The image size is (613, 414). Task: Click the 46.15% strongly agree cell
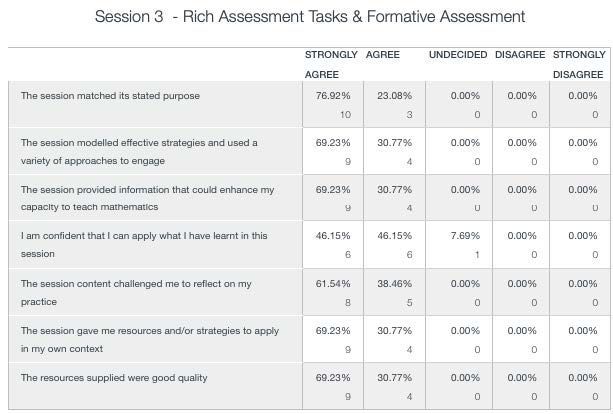[x=333, y=236]
